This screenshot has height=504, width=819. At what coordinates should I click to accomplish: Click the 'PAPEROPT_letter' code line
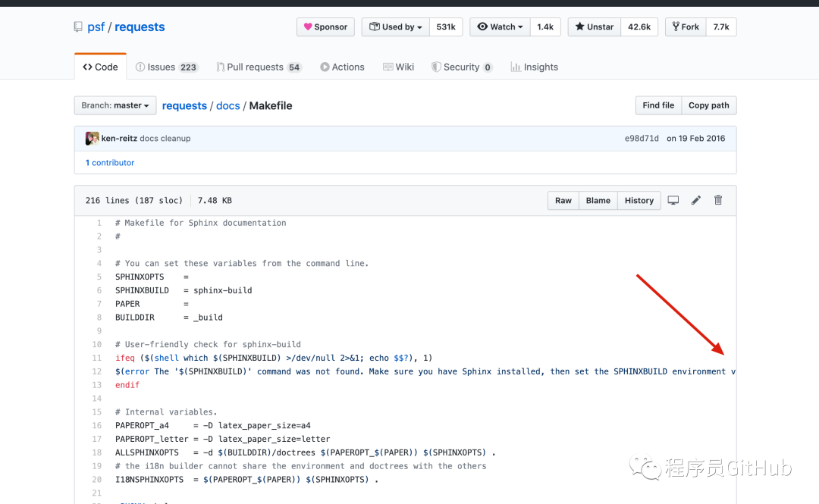coord(222,440)
